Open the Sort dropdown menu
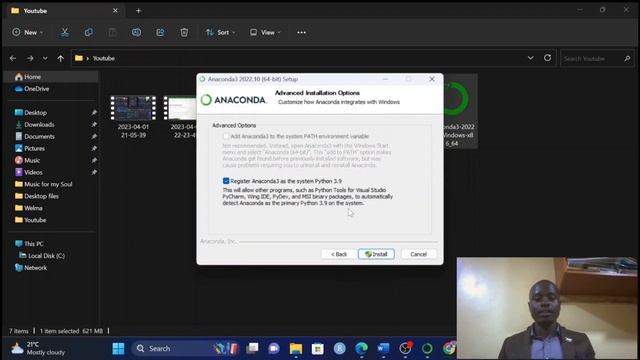Image resolution: width=640 pixels, height=360 pixels. pyautogui.click(x=220, y=32)
